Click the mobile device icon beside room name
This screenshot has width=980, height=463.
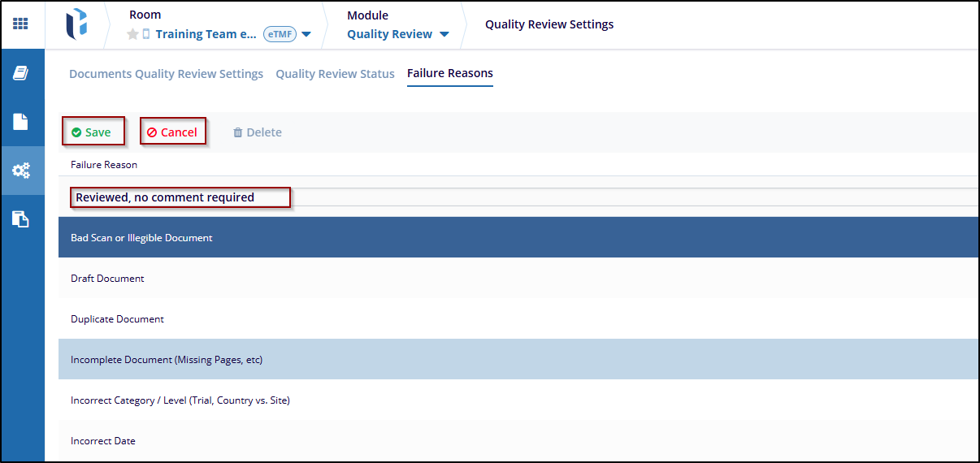[x=146, y=34]
